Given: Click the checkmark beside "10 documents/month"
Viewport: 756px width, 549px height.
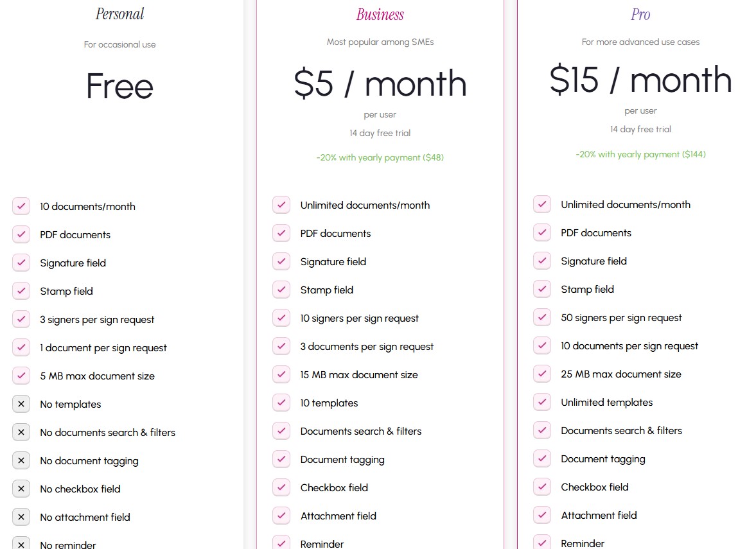Looking at the screenshot, I should pos(21,206).
